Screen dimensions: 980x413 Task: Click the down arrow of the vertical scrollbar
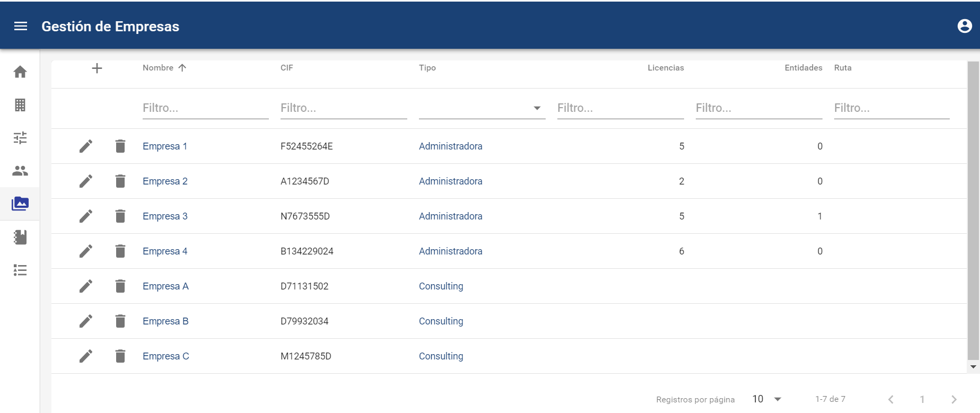973,367
